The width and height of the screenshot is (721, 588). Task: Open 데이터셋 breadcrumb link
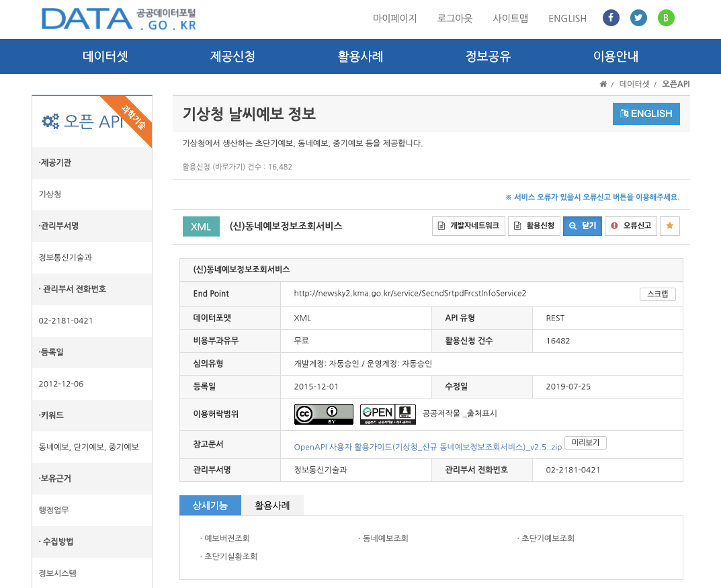[634, 84]
